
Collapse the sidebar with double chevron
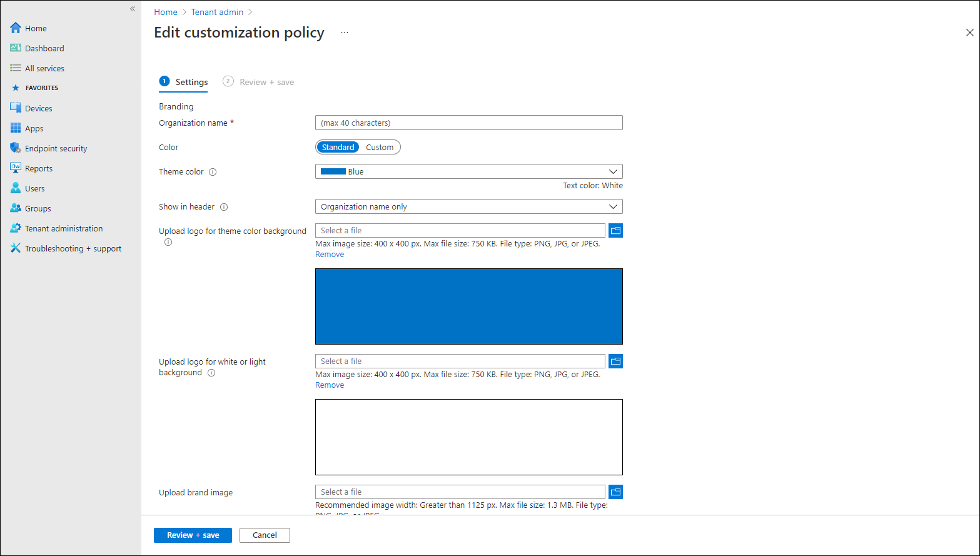pos(133,9)
